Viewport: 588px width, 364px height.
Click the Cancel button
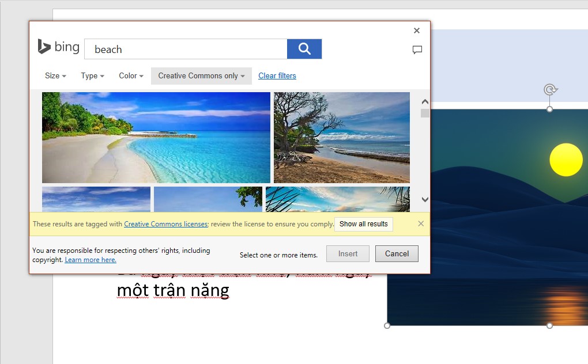click(x=397, y=253)
